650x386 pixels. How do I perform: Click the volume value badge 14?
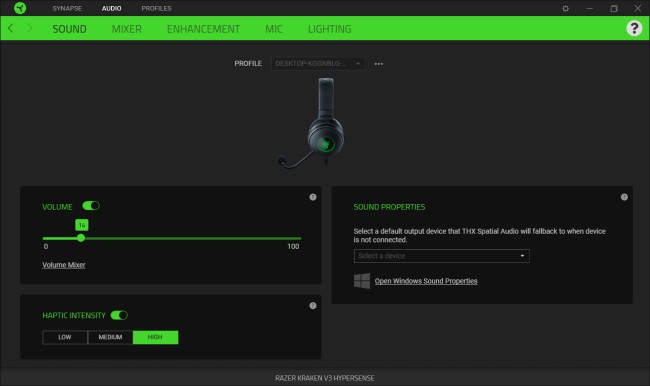(x=82, y=225)
